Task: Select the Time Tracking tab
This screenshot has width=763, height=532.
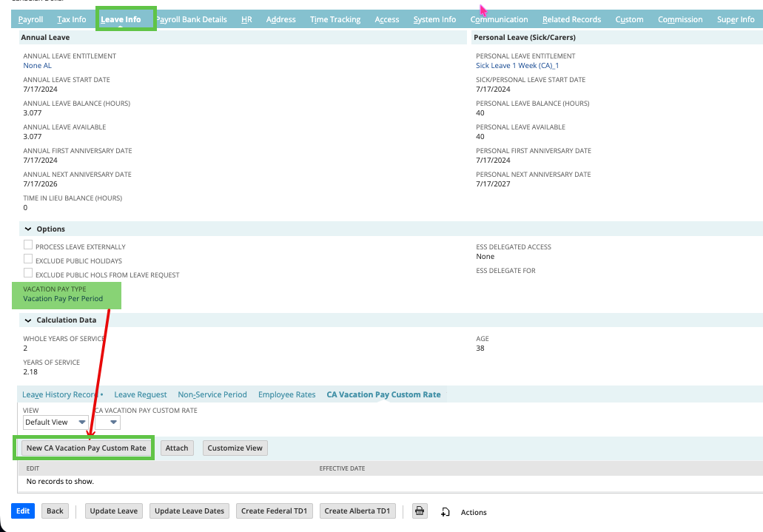Action: point(335,19)
